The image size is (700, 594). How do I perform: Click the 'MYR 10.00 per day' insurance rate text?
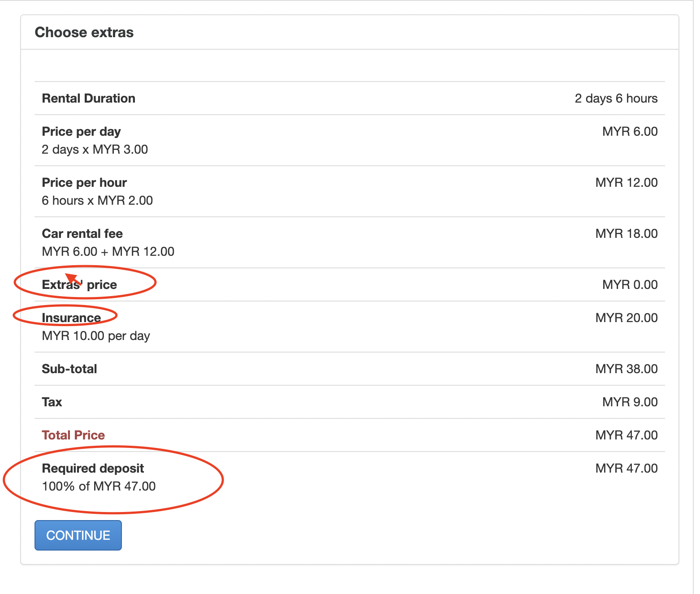[96, 336]
